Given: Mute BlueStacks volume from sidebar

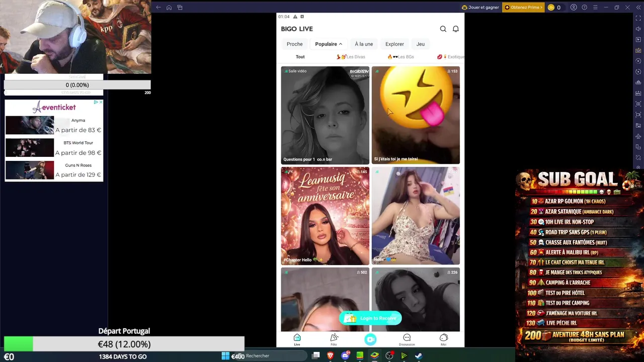Looking at the screenshot, I should 638,29.
